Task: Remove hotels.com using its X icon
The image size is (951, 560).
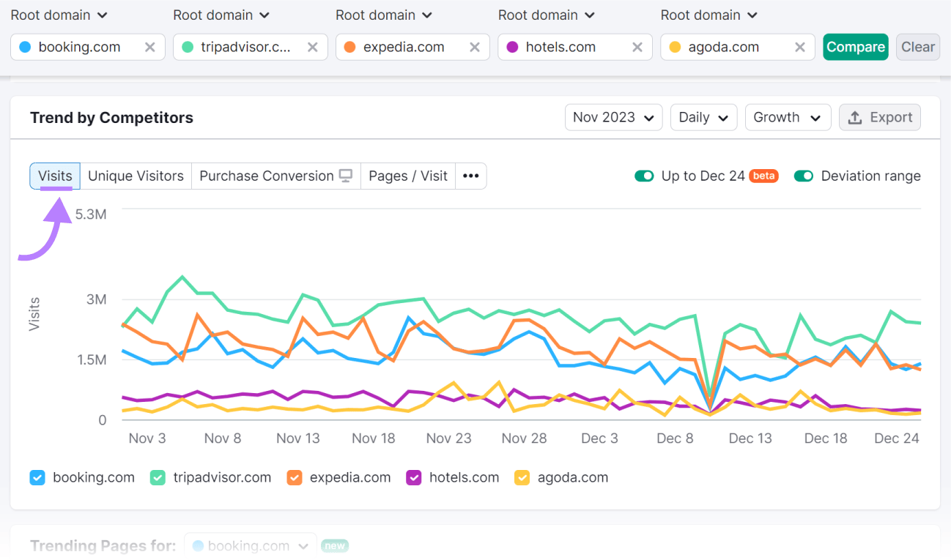Action: pos(637,46)
